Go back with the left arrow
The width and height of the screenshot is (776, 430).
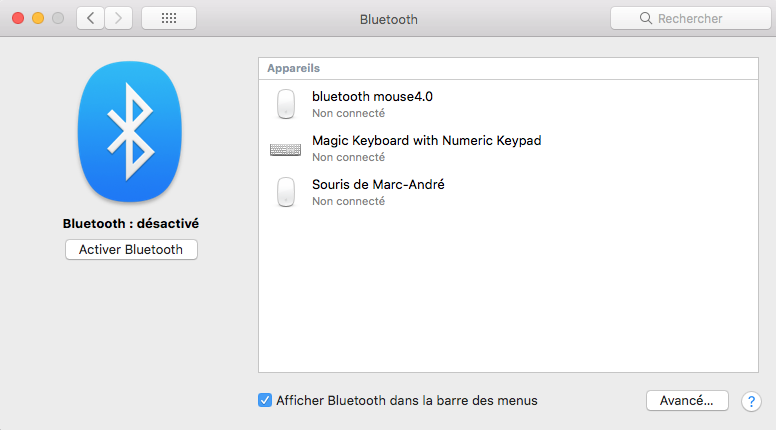click(91, 19)
